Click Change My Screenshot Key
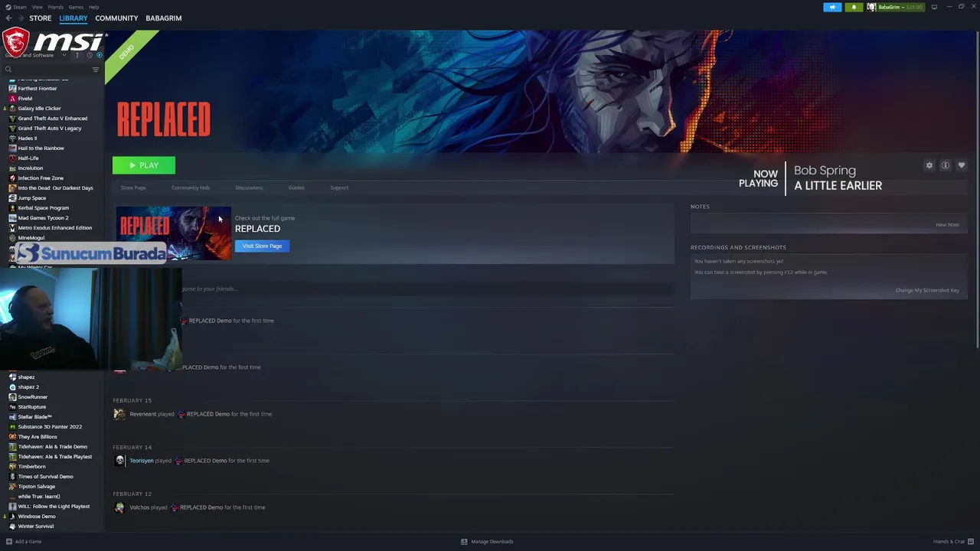Image resolution: width=980 pixels, height=551 pixels. click(927, 290)
